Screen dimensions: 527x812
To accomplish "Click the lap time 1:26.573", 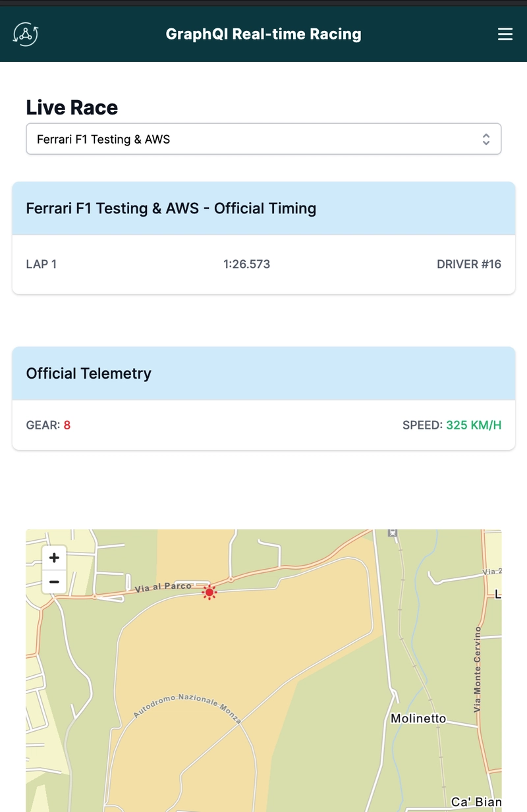I will tap(247, 264).
